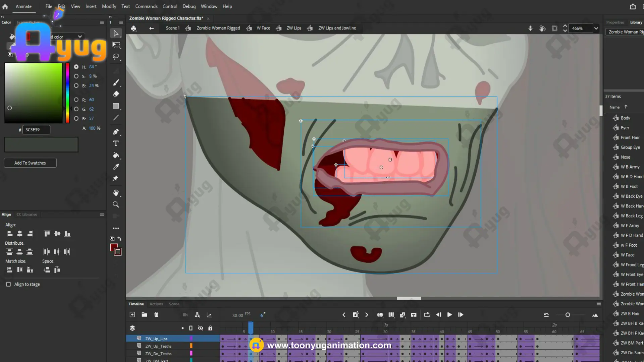Select the Red channel radio button
The width and height of the screenshot is (644, 362).
click(76, 100)
